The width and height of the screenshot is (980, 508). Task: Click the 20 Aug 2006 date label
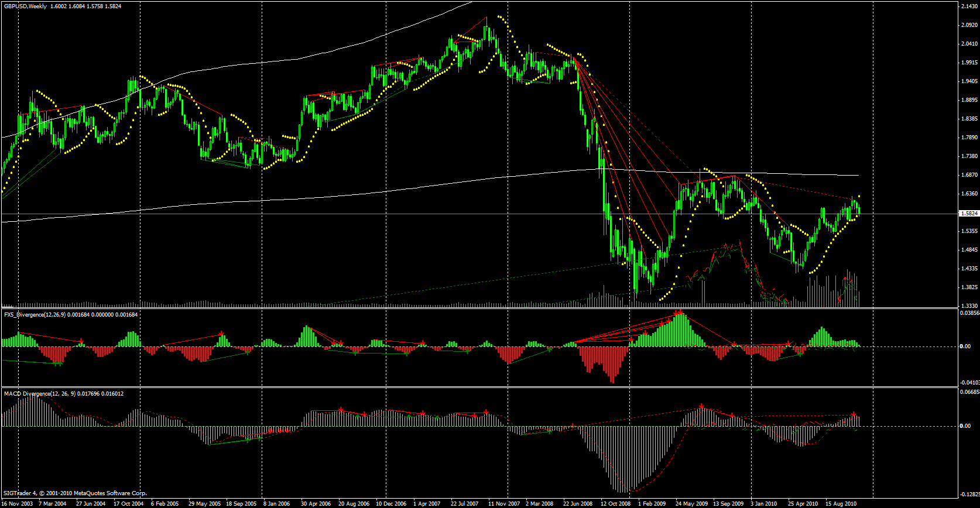(354, 503)
